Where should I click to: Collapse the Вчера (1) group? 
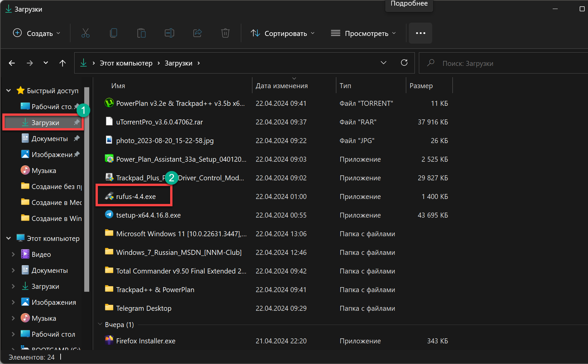(x=100, y=324)
